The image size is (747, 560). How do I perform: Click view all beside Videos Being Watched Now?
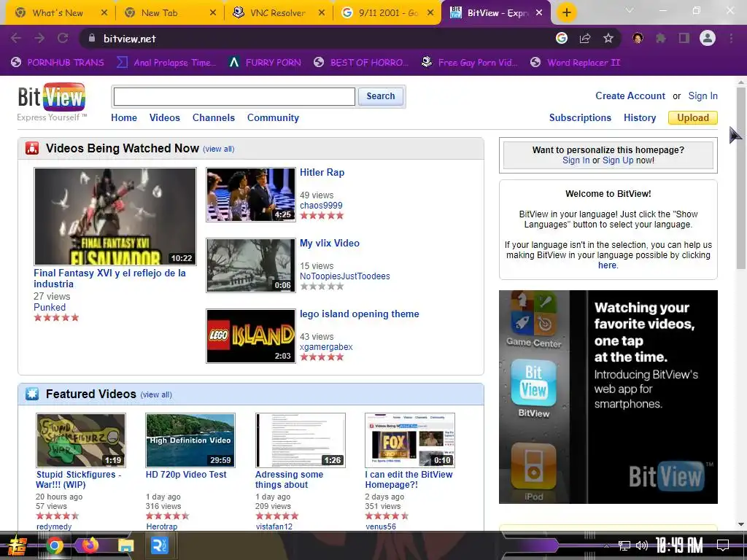pos(219,149)
